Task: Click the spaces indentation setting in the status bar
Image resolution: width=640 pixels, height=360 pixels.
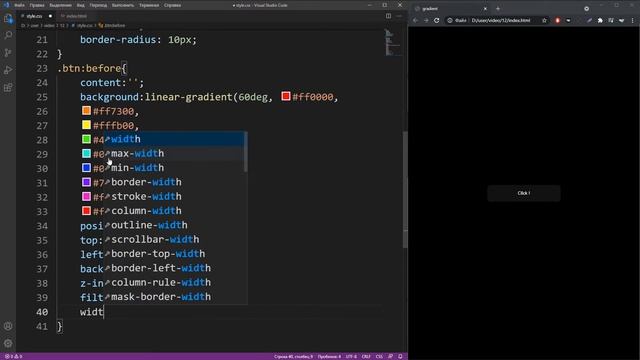Action: (329, 356)
